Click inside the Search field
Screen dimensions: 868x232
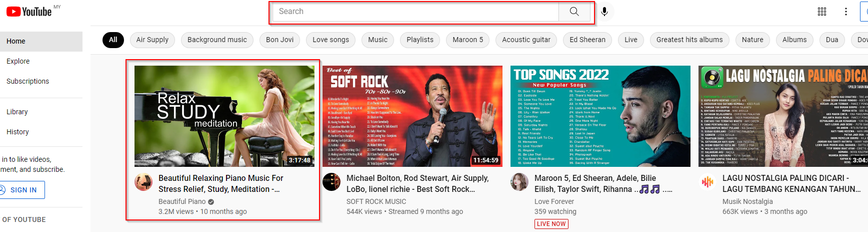tap(415, 12)
